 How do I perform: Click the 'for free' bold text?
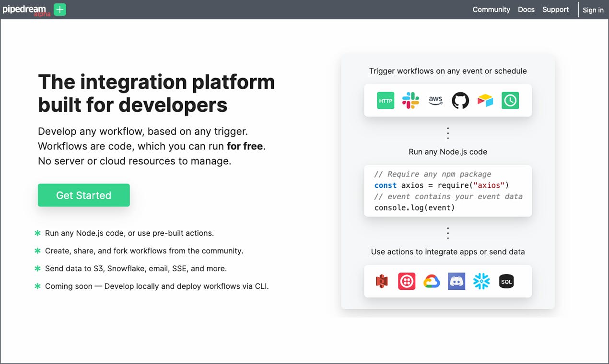245,146
